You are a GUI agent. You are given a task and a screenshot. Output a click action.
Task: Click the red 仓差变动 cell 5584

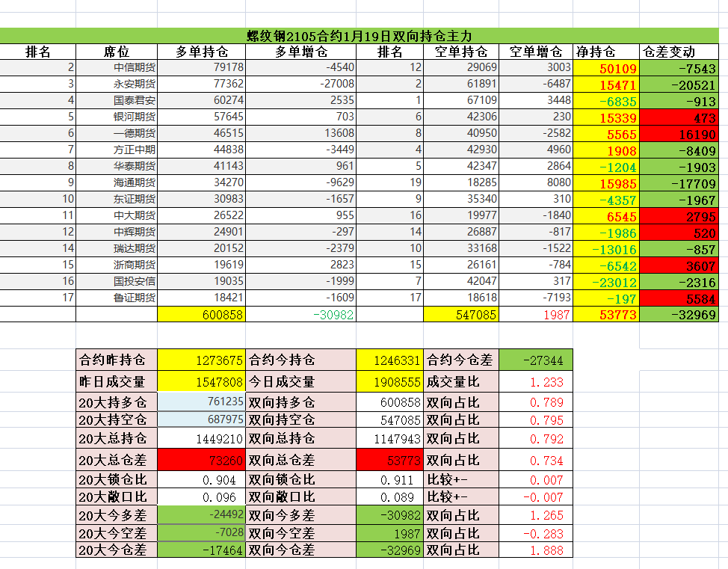(x=679, y=298)
